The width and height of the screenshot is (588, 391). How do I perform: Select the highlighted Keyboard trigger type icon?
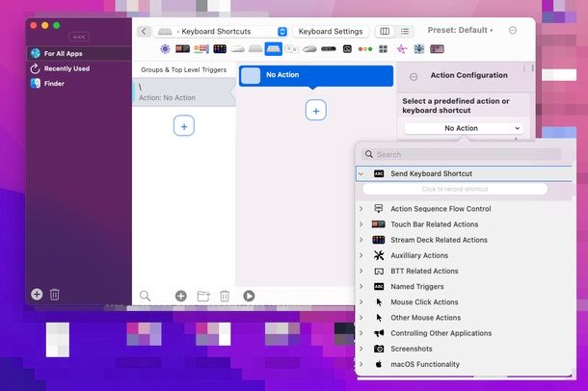point(274,49)
